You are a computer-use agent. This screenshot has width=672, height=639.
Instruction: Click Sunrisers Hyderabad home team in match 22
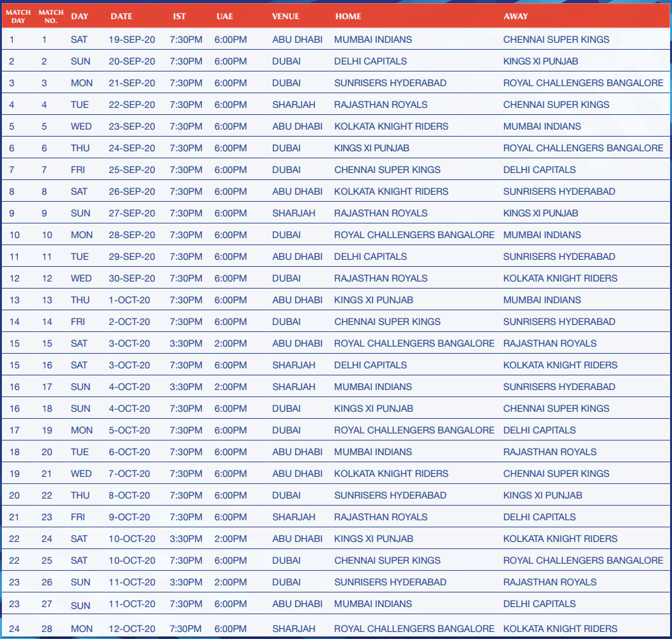pos(390,495)
